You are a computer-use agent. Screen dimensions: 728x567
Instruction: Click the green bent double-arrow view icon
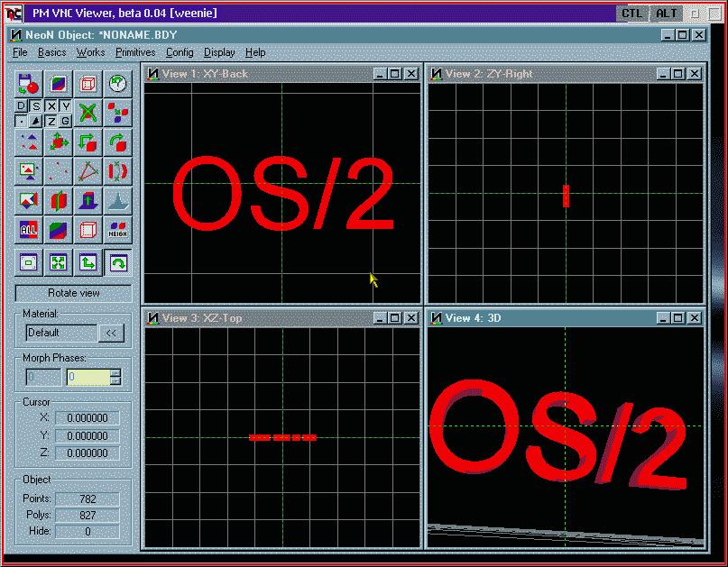[88, 263]
